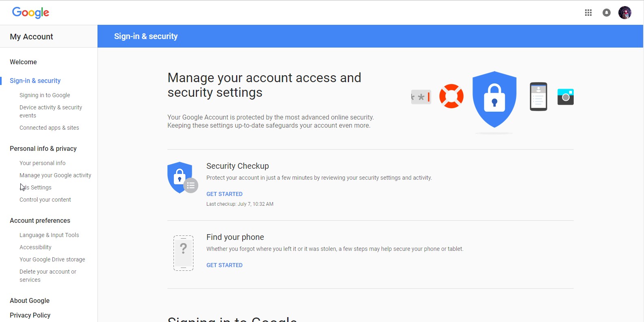Click the camera icon in the illustration
The height and width of the screenshot is (322, 644).
coord(565,96)
